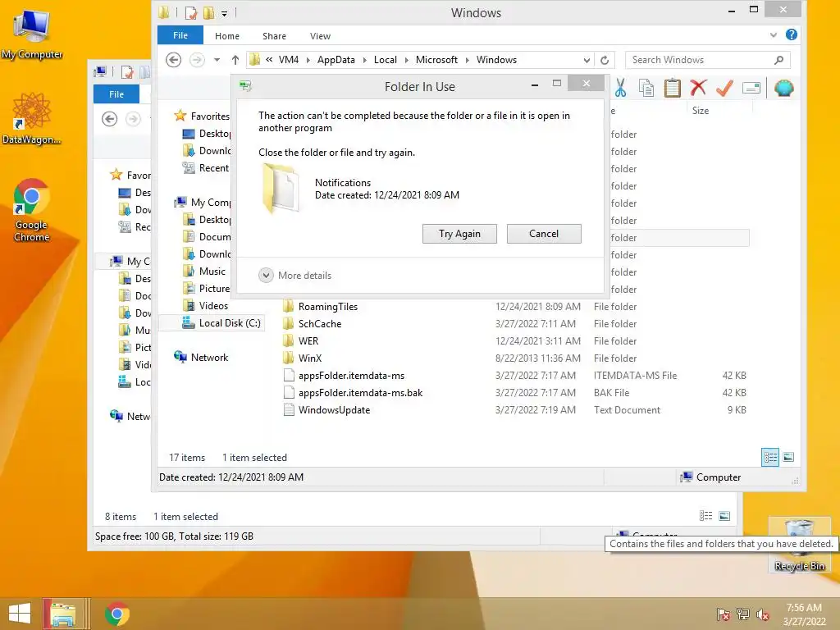Click the Refresh button beside address bar
Screen dimensions: 840x630
(x=605, y=60)
